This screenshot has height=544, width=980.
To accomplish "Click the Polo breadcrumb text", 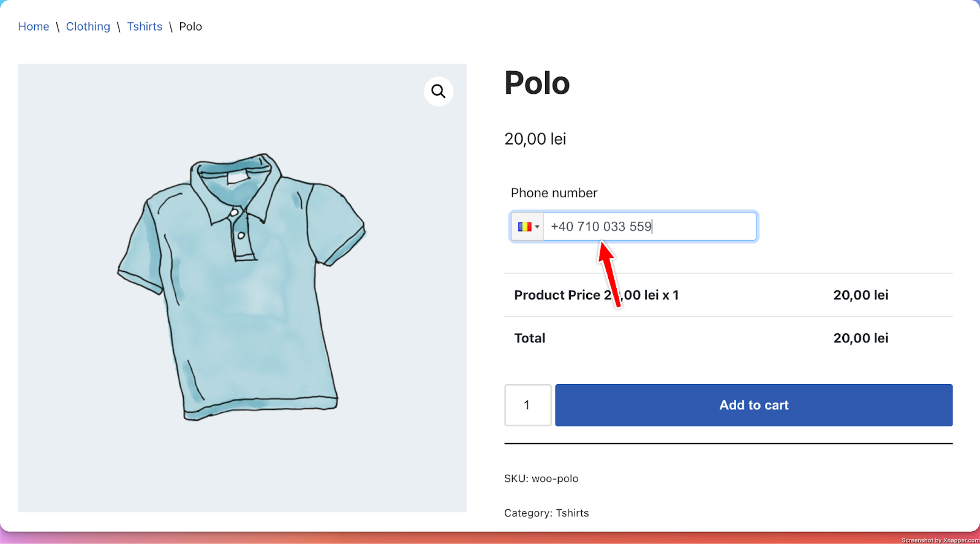I will pyautogui.click(x=190, y=26).
